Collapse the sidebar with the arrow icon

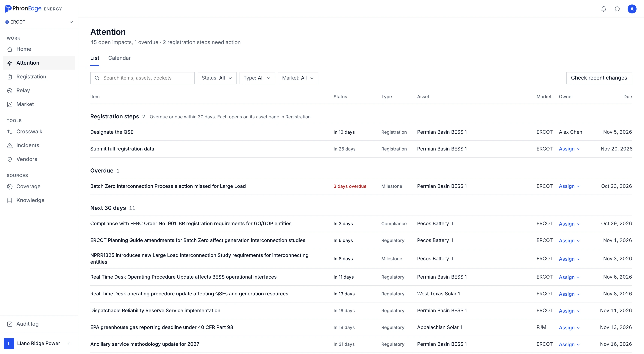tap(70, 344)
